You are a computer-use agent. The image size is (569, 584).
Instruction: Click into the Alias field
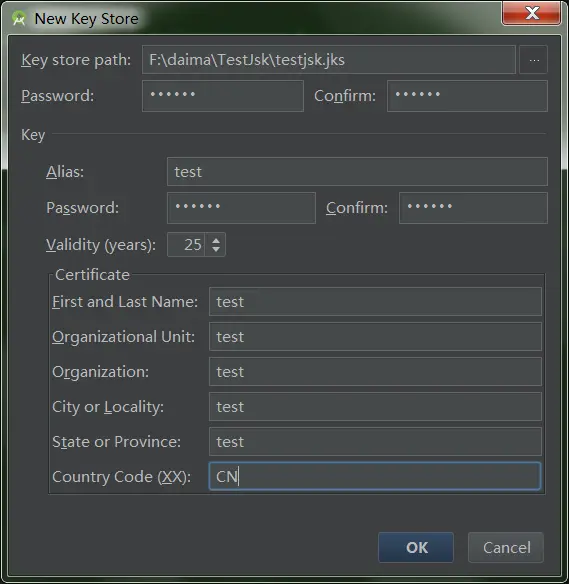[357, 172]
